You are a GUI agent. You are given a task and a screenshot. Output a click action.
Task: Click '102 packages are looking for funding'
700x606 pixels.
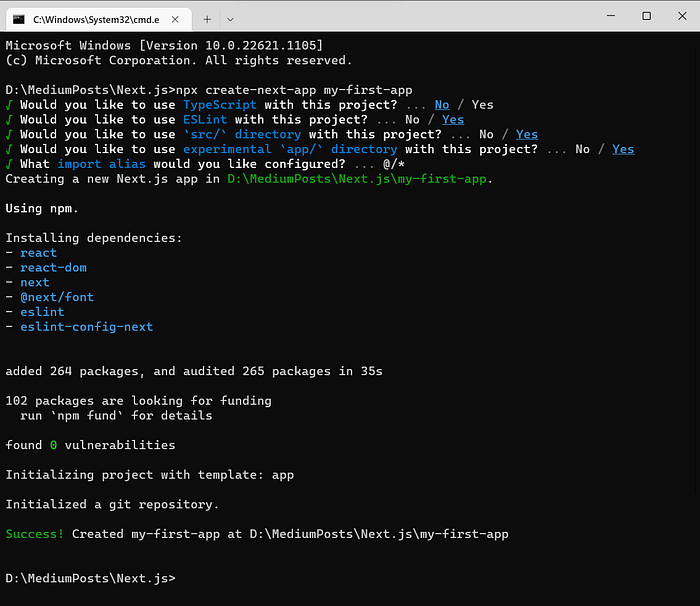click(x=138, y=401)
